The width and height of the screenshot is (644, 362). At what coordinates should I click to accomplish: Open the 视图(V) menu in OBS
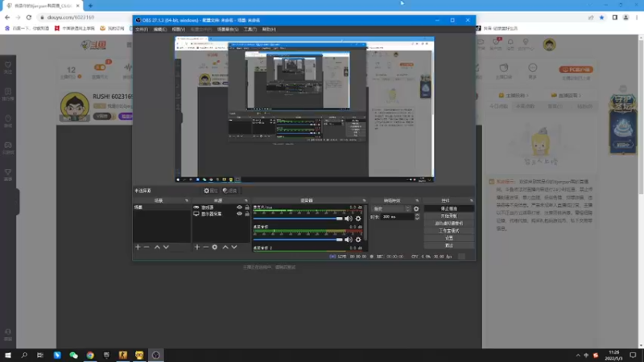point(178,30)
